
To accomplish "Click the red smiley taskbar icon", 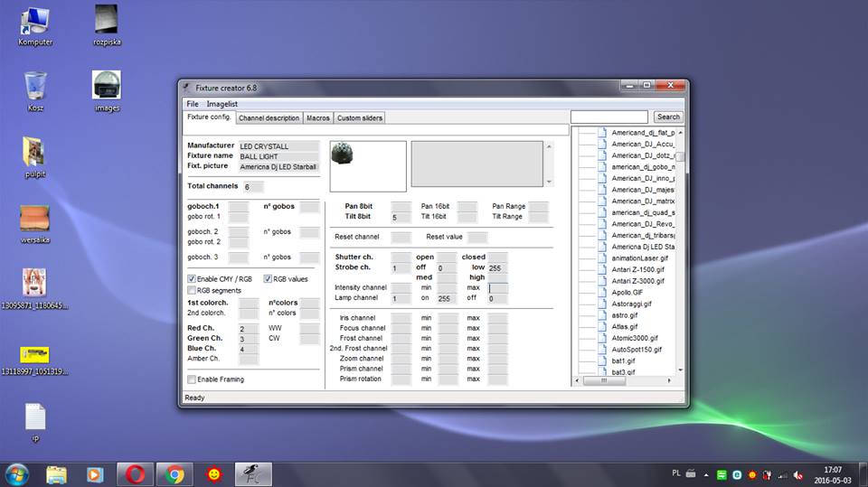I will point(214,473).
